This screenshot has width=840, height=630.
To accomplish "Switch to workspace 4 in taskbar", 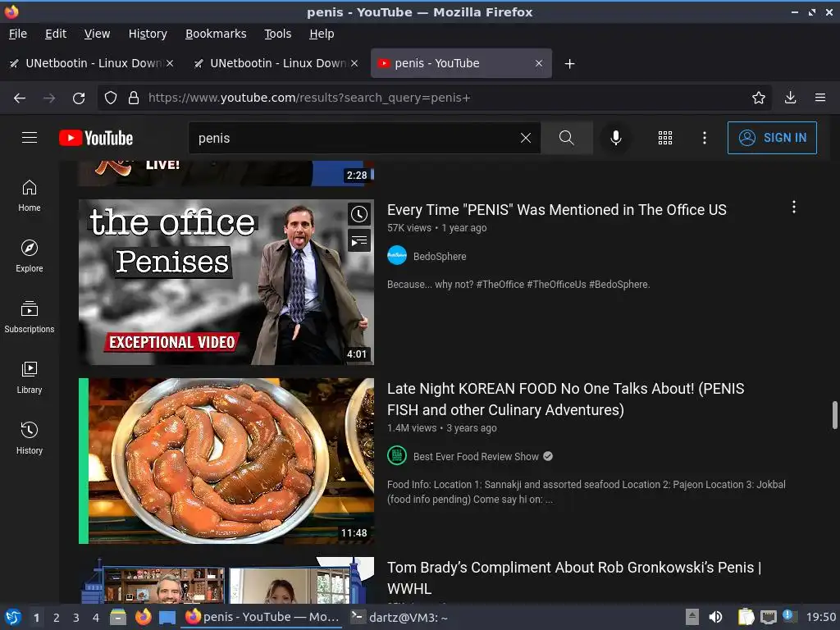I will click(x=96, y=618).
